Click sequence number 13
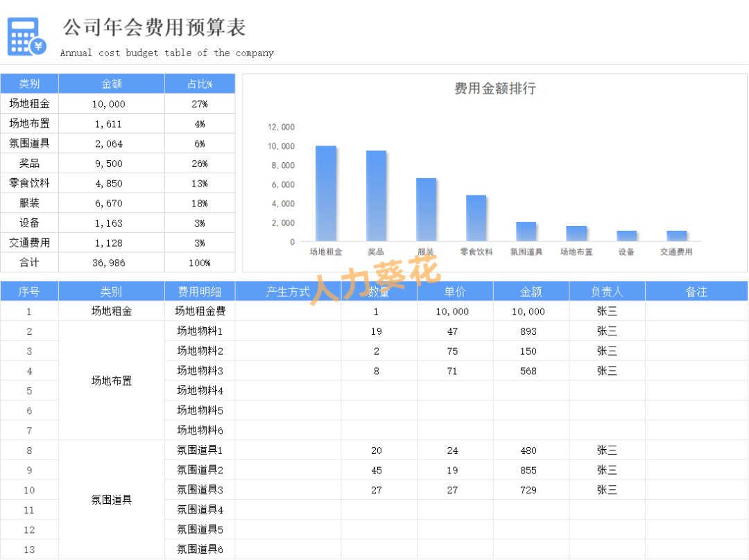The height and width of the screenshot is (560, 749). pyautogui.click(x=29, y=550)
